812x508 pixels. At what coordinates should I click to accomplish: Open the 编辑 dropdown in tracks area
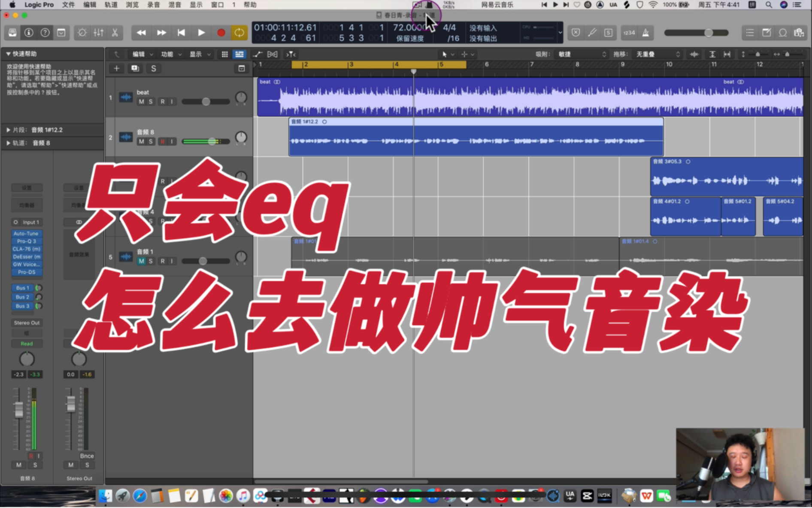pos(142,54)
